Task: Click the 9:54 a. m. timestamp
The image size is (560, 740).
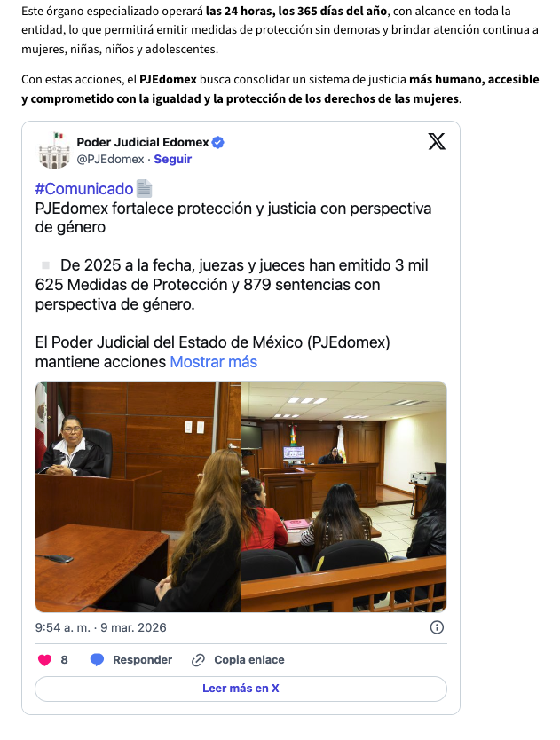Action: (x=63, y=627)
